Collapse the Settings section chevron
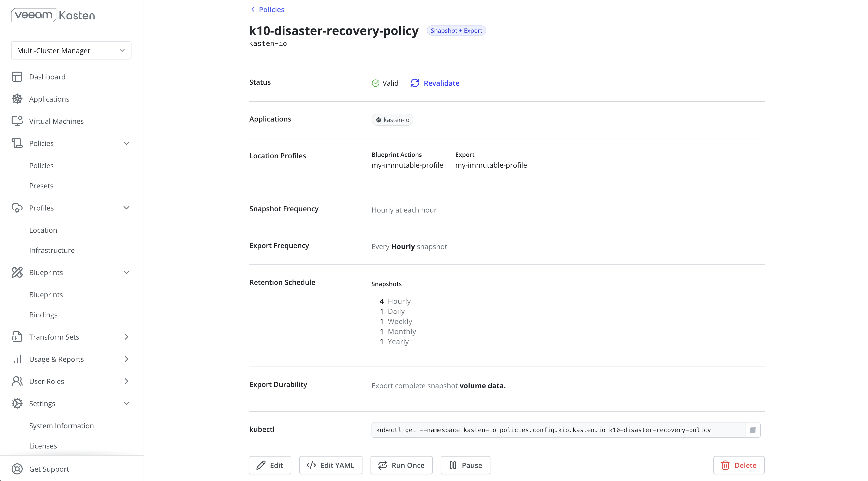The height and width of the screenshot is (481, 868). (x=126, y=403)
